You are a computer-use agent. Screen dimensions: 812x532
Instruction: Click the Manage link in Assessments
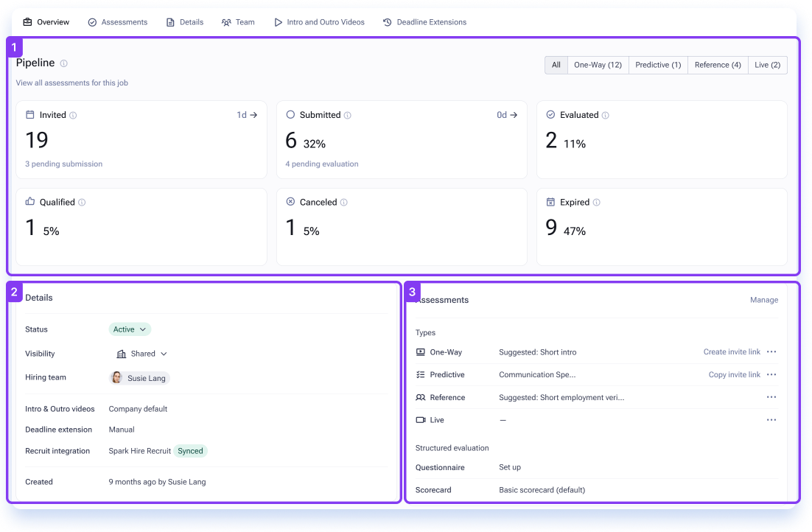point(764,300)
